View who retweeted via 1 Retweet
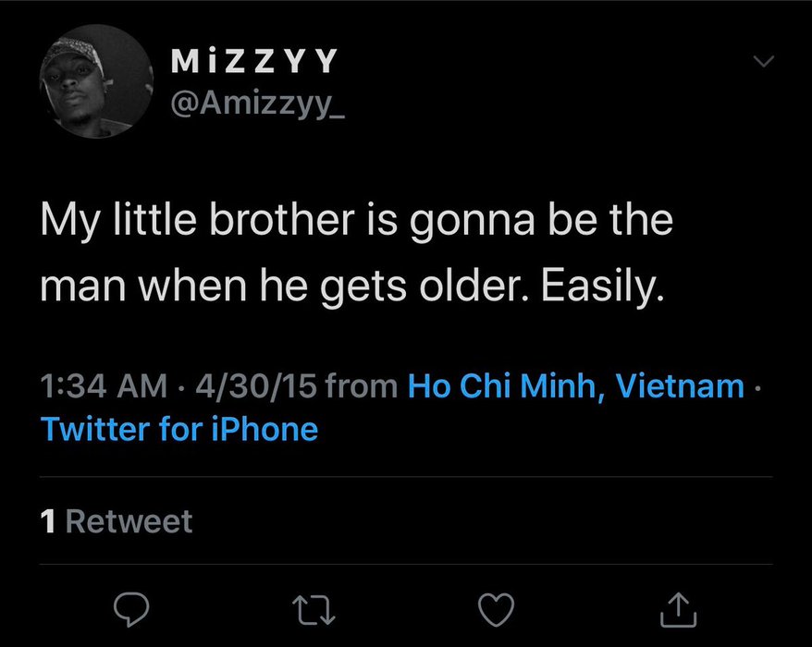This screenshot has width=812, height=647. click(x=117, y=521)
